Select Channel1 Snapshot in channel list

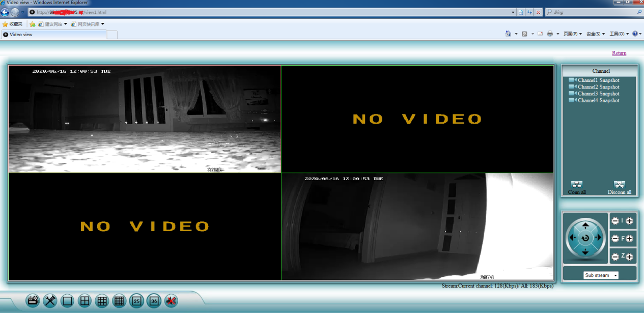pos(594,80)
